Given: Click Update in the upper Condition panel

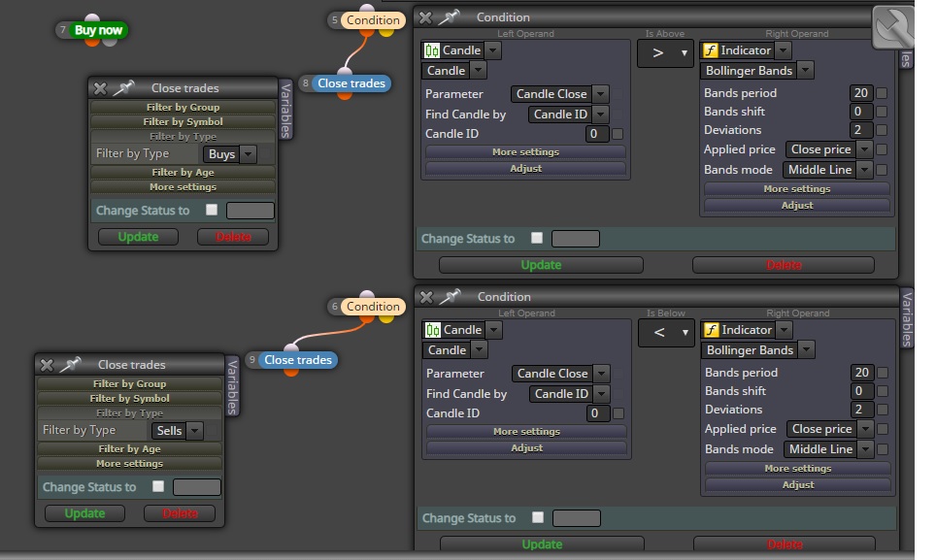Looking at the screenshot, I should (541, 265).
